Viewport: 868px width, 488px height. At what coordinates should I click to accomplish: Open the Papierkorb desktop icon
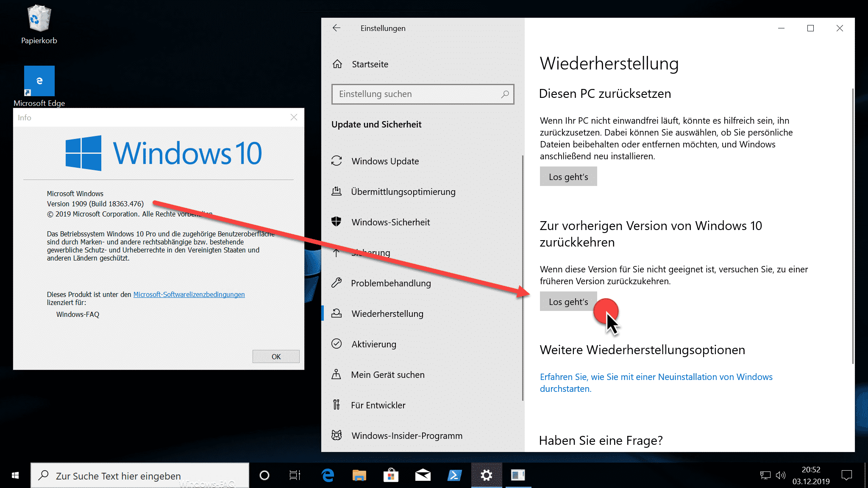39,25
